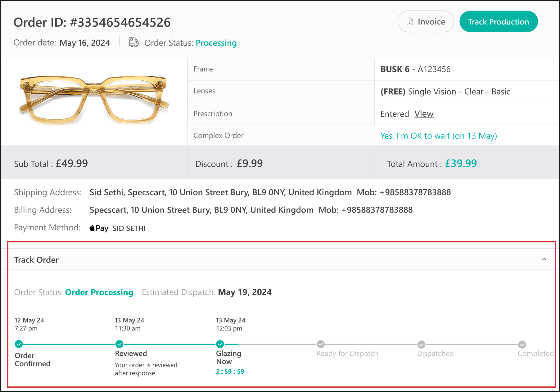Select the Order ID heading

point(92,22)
